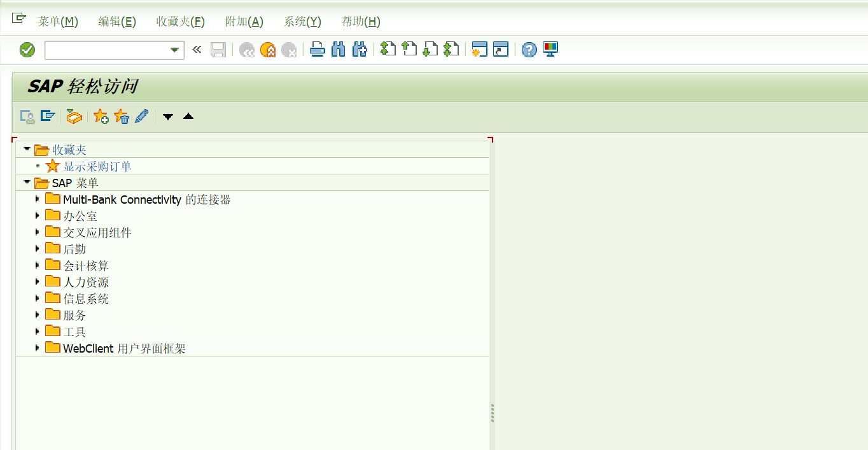Viewport: 868px width, 450px height.
Task: Click the Find Next binoculars-plus icon
Action: (x=360, y=50)
